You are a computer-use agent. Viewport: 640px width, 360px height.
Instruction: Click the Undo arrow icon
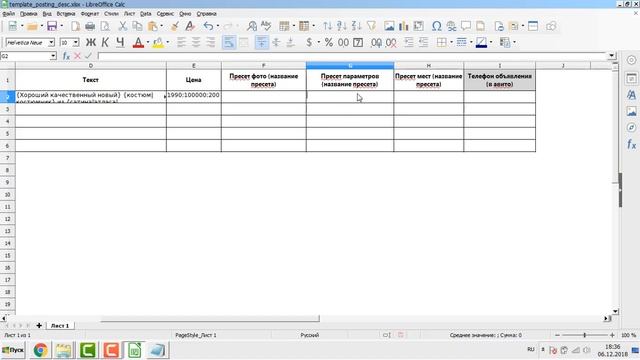pyautogui.click(x=208, y=26)
